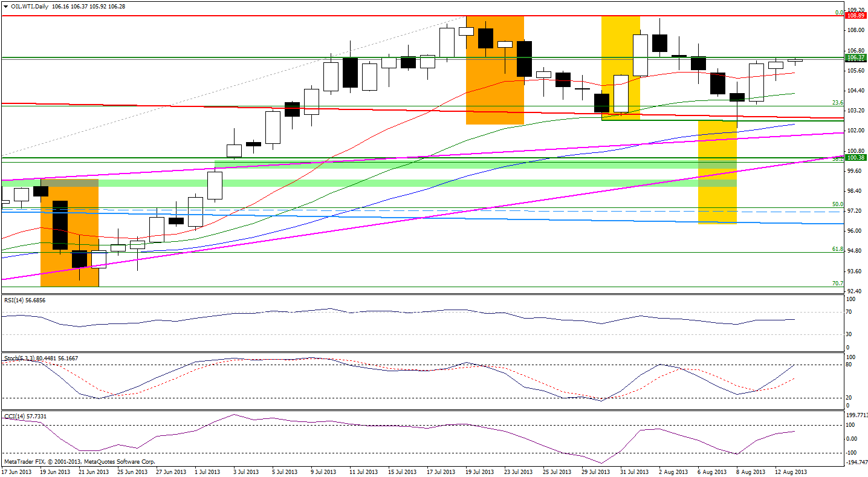Click the 102.00 price axis value
The height and width of the screenshot is (477, 868).
pyautogui.click(x=855, y=131)
